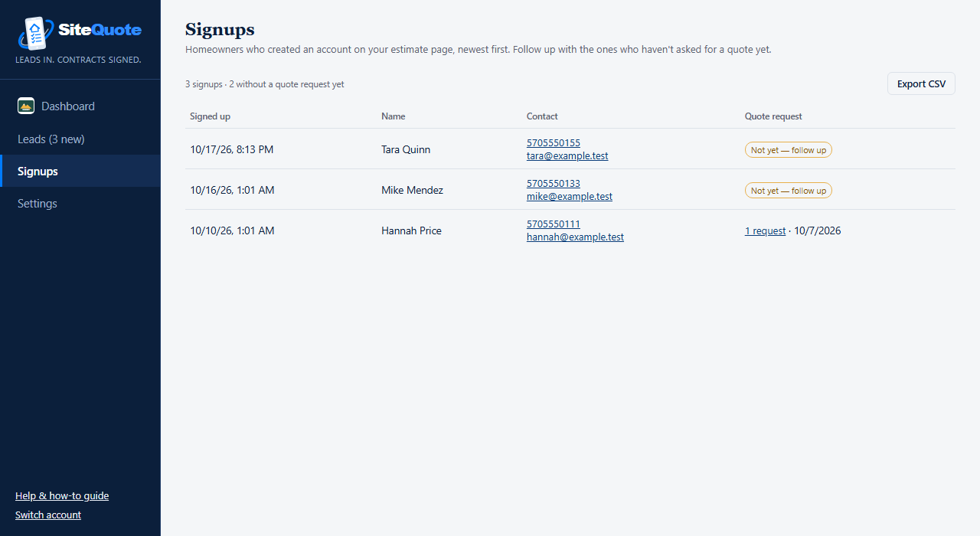Click the '3 signups' summary text
Screen dimensions: 980x536
tap(265, 84)
